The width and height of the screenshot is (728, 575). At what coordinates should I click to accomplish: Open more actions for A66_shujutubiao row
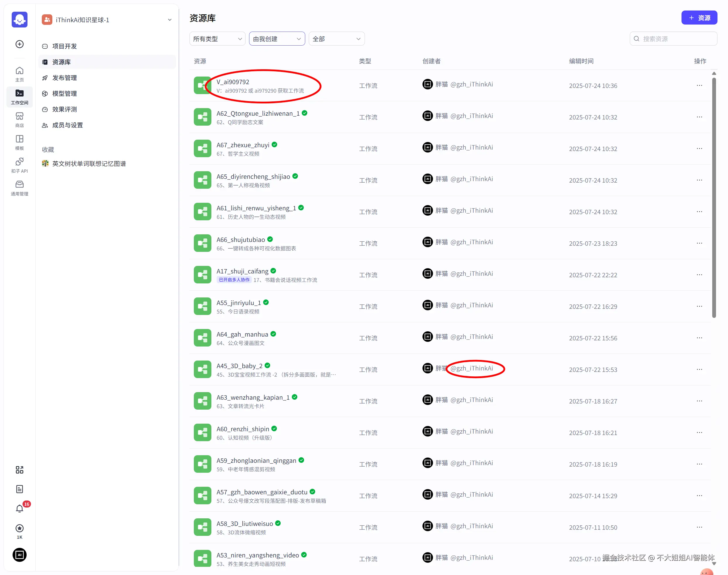pos(699,243)
